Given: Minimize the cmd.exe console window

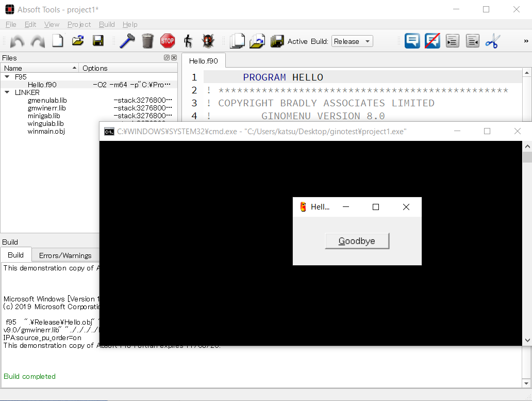Looking at the screenshot, I should tap(457, 131).
